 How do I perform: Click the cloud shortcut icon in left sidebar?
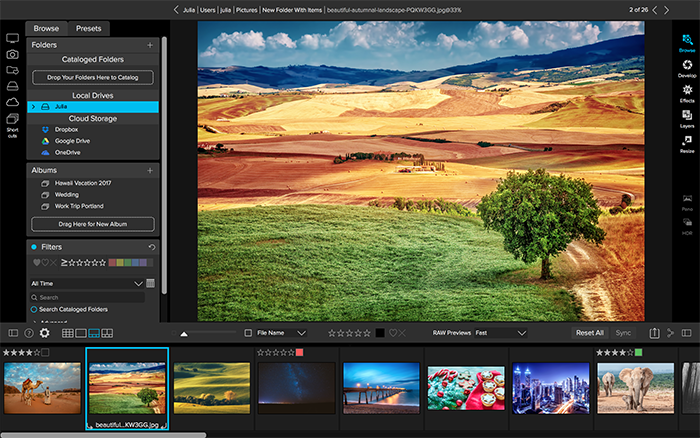[x=13, y=102]
